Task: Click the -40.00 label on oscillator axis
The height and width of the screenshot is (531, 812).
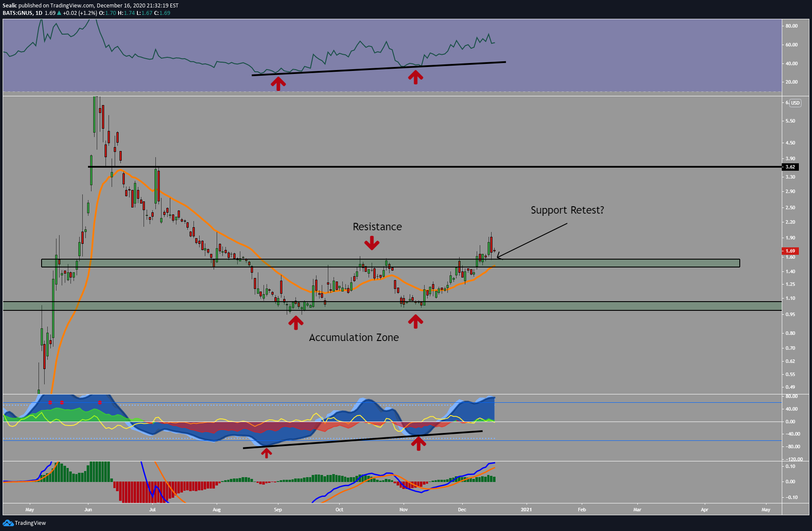Action: pyautogui.click(x=792, y=434)
